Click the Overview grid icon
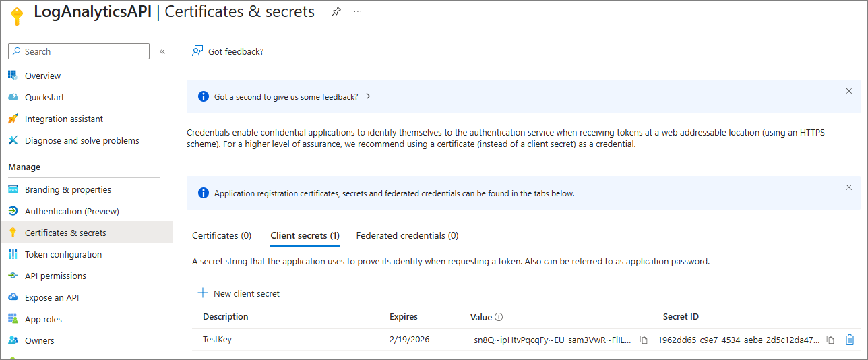The width and height of the screenshot is (868, 360). pos(13,76)
